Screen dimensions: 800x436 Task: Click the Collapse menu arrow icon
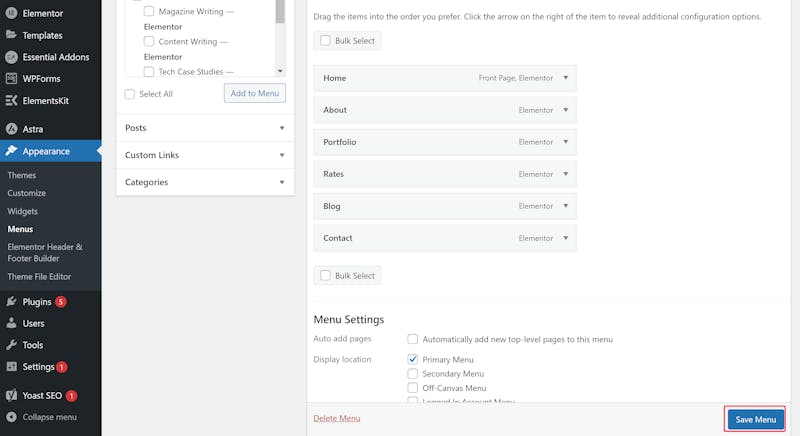tap(11, 417)
